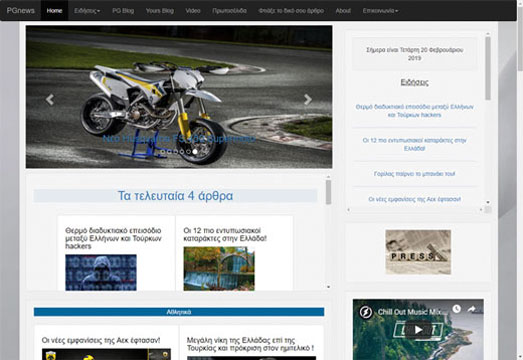The width and height of the screenshot is (523, 360).
Task: Click the share arrow on the video
Action: (x=471, y=309)
